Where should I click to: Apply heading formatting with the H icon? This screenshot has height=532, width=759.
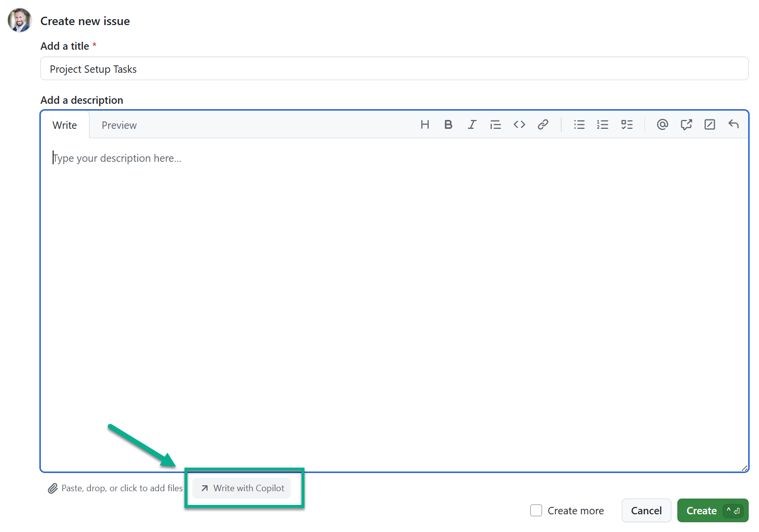(425, 124)
